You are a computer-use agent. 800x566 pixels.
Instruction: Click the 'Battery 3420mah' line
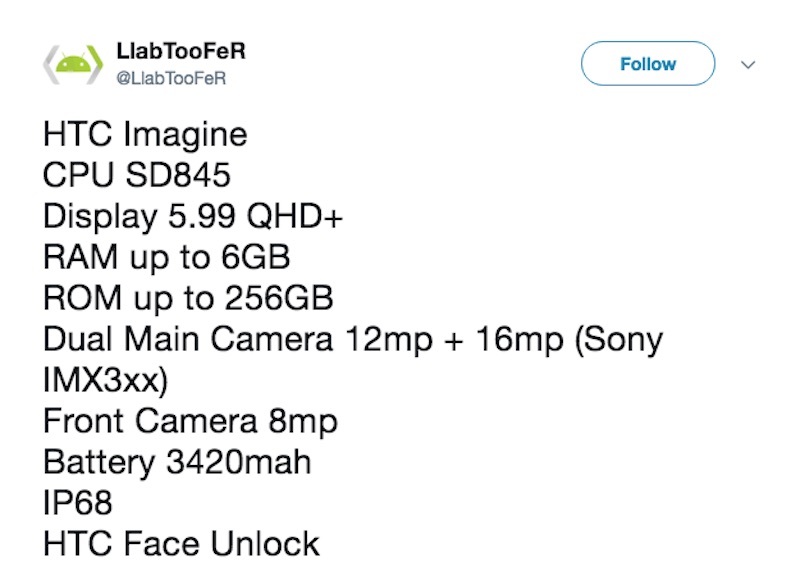(177, 462)
